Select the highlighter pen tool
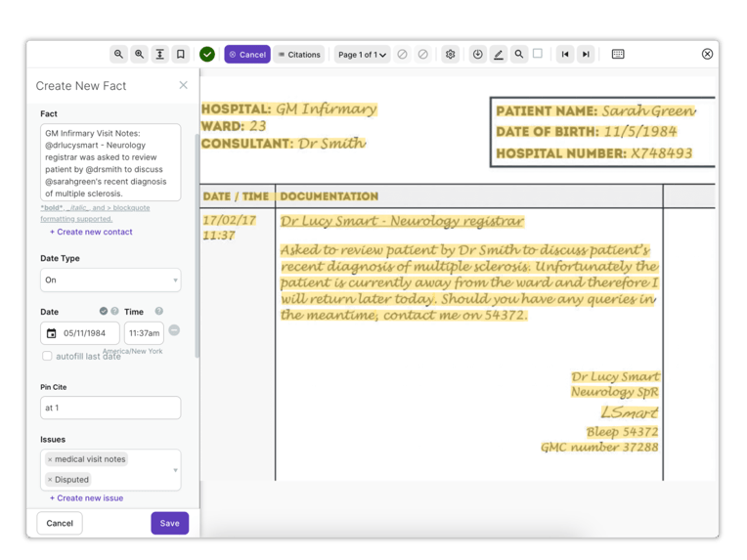Image resolution: width=747 pixels, height=560 pixels. (499, 55)
